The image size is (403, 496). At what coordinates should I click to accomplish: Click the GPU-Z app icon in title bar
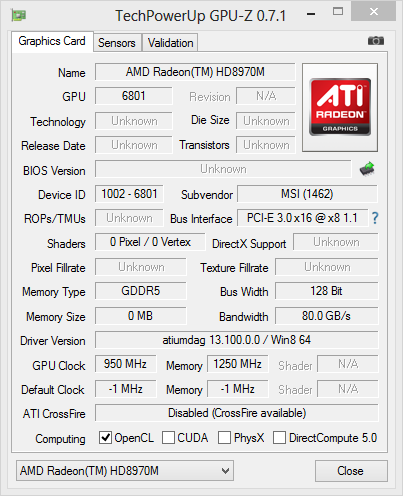pyautogui.click(x=19, y=15)
